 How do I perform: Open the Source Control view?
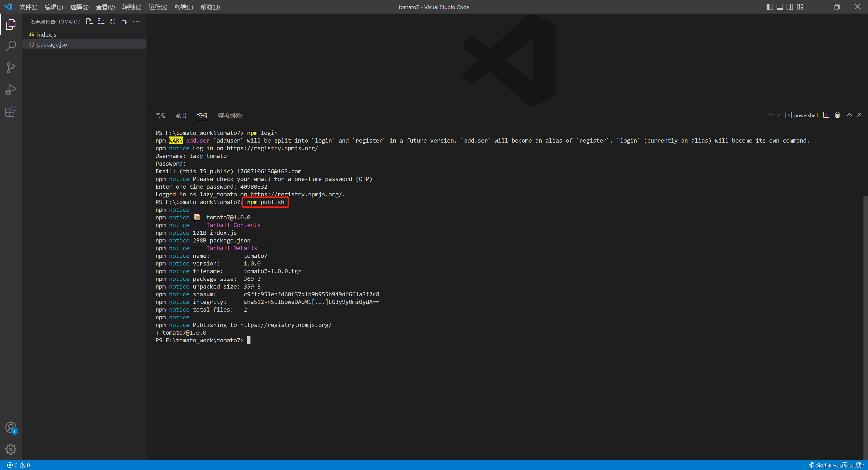pos(11,68)
